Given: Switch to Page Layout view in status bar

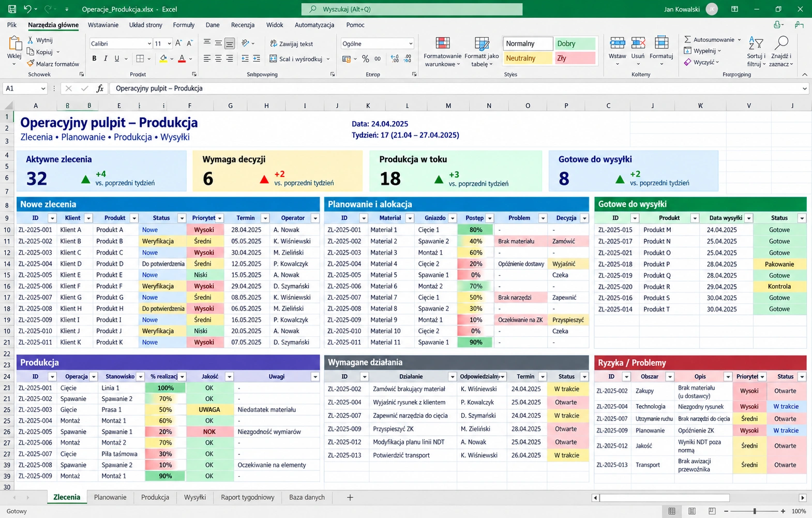Looking at the screenshot, I should click(x=692, y=511).
